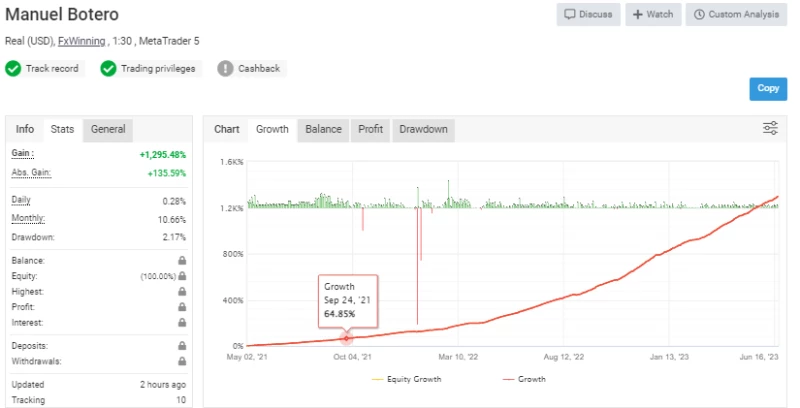
Task: Click the Trading privileges green checkmark icon
Action: coord(108,69)
